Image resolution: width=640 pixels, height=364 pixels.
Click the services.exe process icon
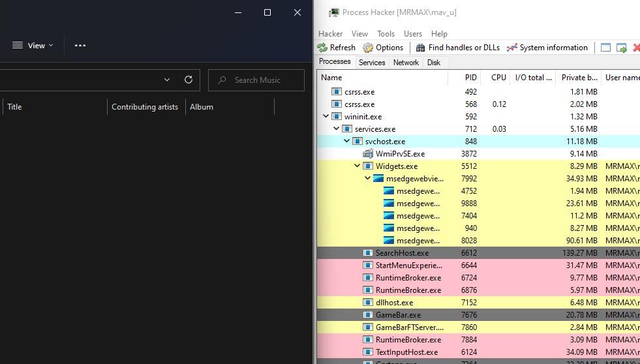pyautogui.click(x=347, y=129)
